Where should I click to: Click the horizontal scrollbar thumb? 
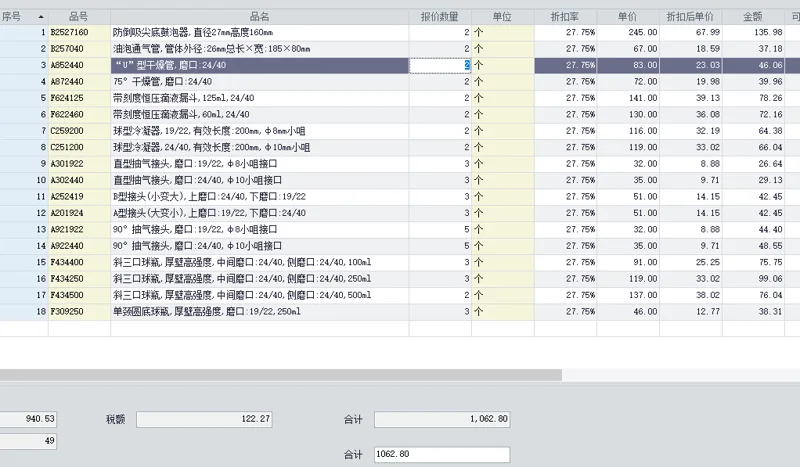pos(281,375)
